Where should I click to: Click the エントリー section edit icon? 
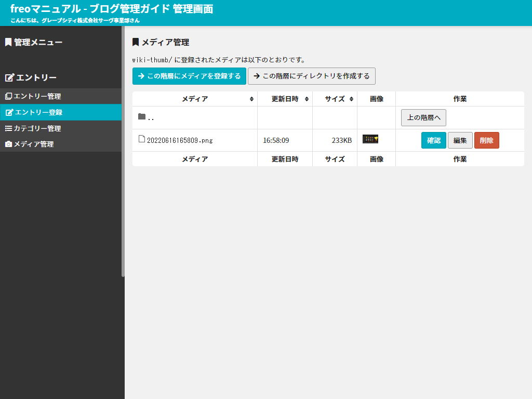[x=9, y=78]
